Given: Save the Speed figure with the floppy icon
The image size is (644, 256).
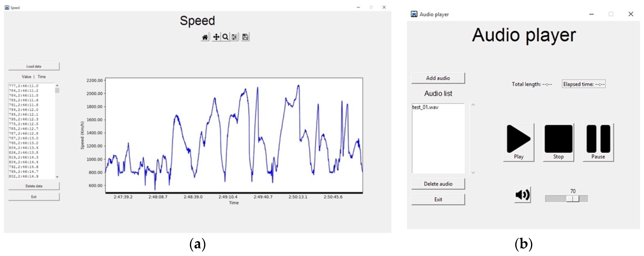Looking at the screenshot, I should click(245, 37).
